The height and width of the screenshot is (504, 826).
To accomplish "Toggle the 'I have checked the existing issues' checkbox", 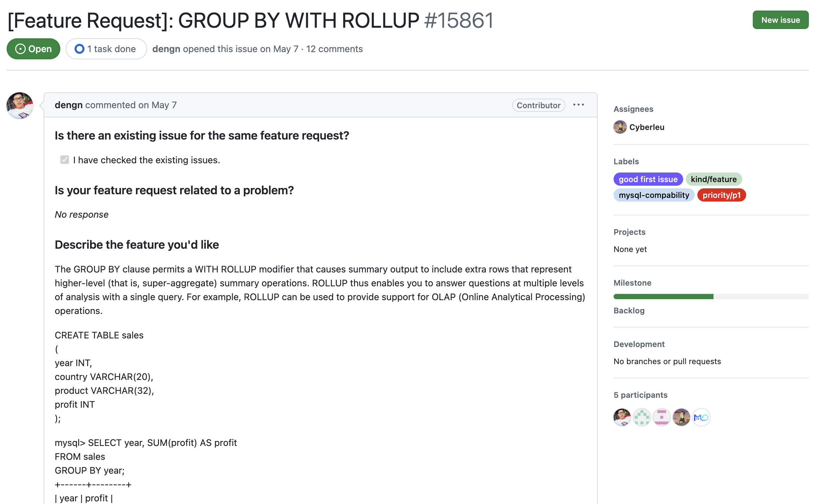I will click(65, 160).
